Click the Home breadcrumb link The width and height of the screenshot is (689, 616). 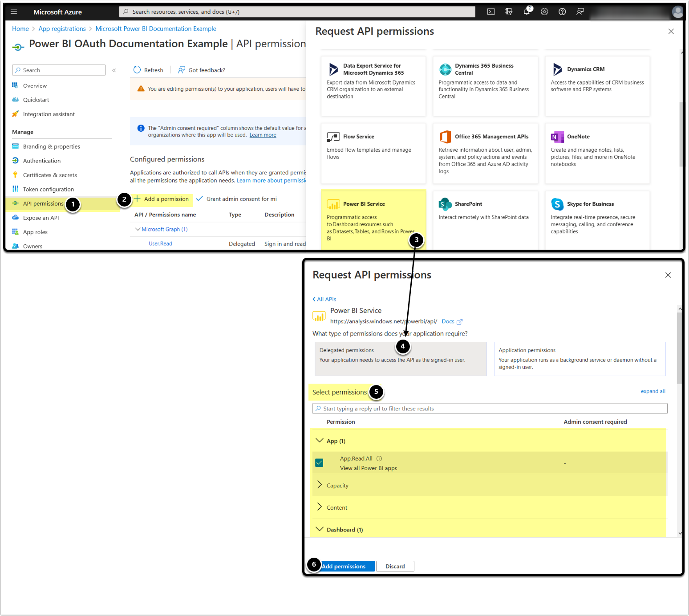[x=20, y=28]
